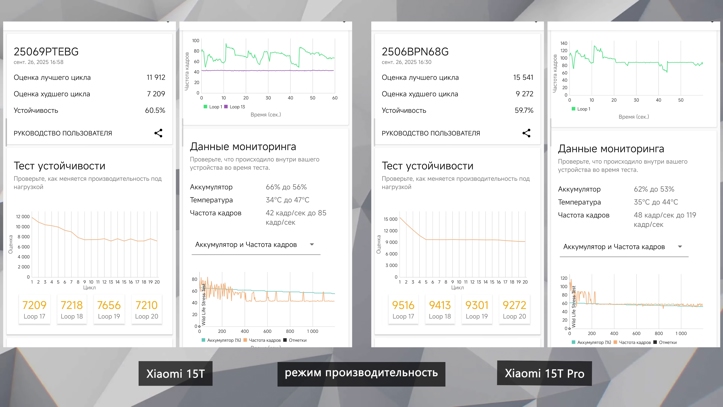
Task: Click device model 25069PTEBG heading
Action: (46, 52)
